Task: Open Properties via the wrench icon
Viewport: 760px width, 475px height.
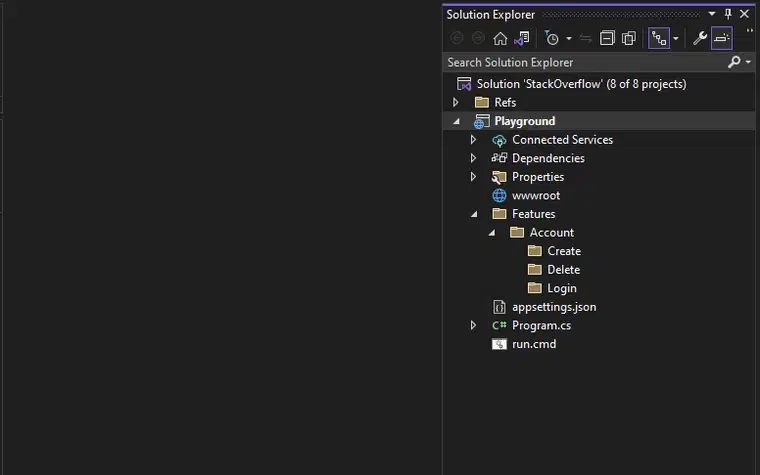Action: pos(699,38)
